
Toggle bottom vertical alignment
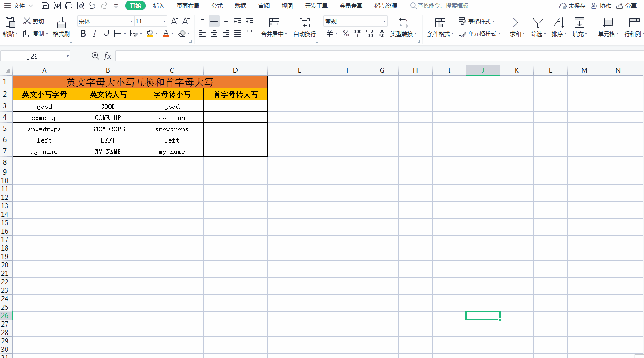click(x=226, y=22)
